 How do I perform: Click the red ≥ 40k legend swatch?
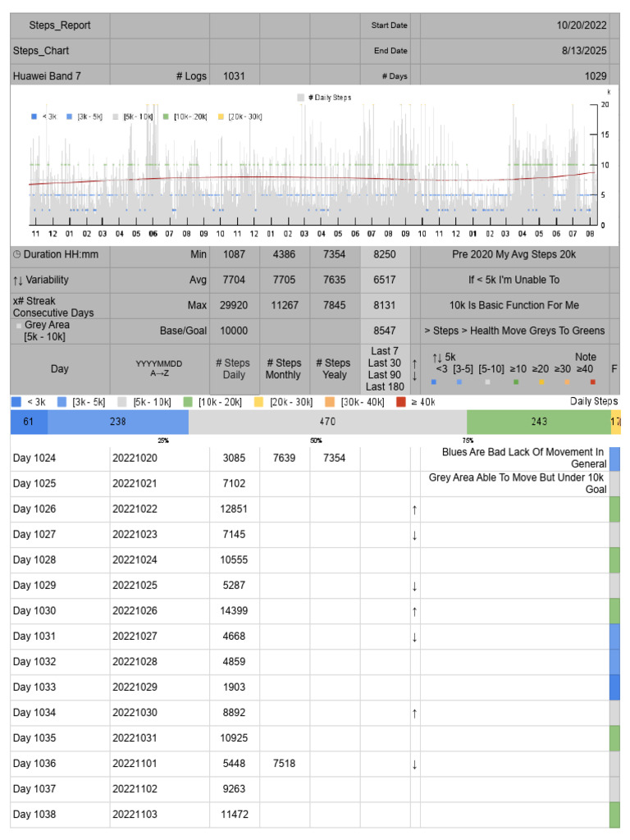click(x=400, y=402)
